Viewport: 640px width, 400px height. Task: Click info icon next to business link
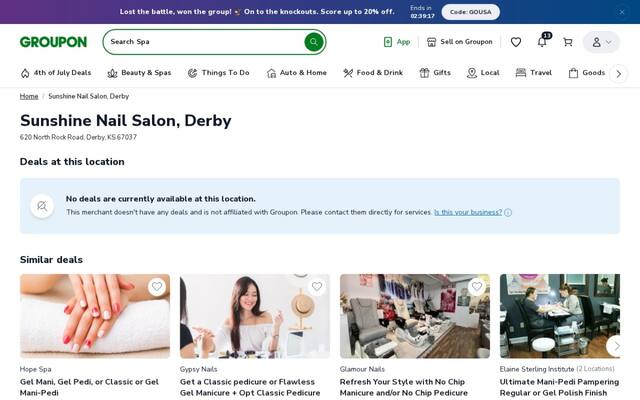pyautogui.click(x=508, y=212)
